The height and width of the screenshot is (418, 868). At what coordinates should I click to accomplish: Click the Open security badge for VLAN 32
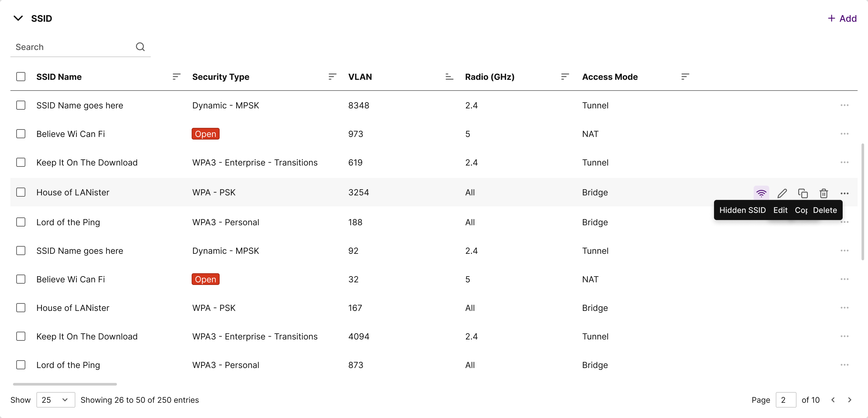click(x=206, y=279)
